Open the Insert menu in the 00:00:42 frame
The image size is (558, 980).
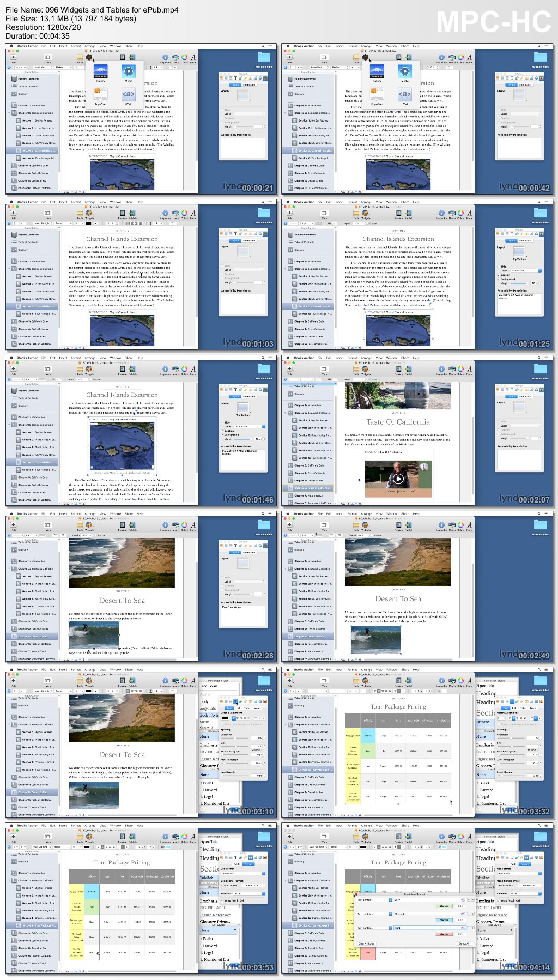(339, 46)
